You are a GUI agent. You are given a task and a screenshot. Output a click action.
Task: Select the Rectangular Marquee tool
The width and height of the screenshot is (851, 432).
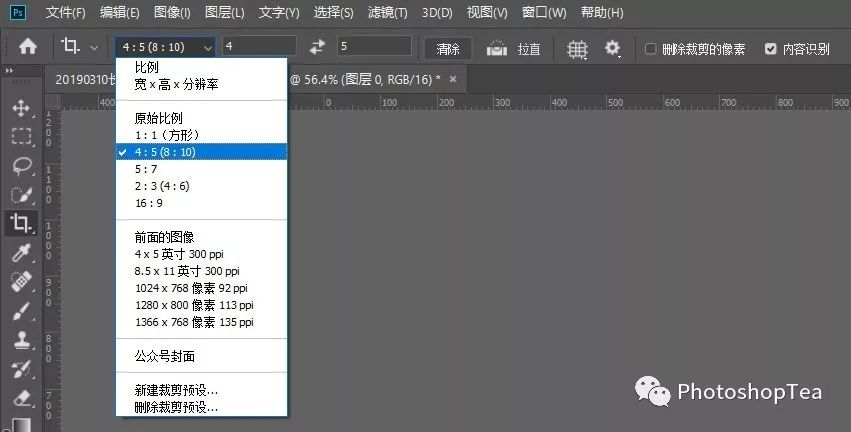[21, 136]
